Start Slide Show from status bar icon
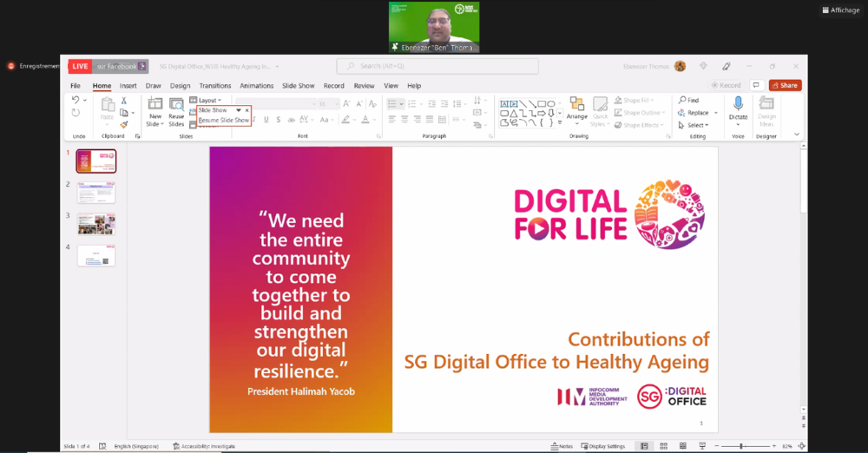The height and width of the screenshot is (453, 868). 702,446
